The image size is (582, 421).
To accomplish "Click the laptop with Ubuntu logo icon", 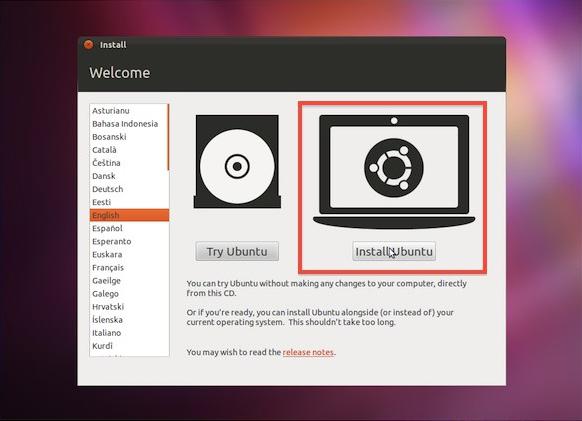I will point(394,171).
